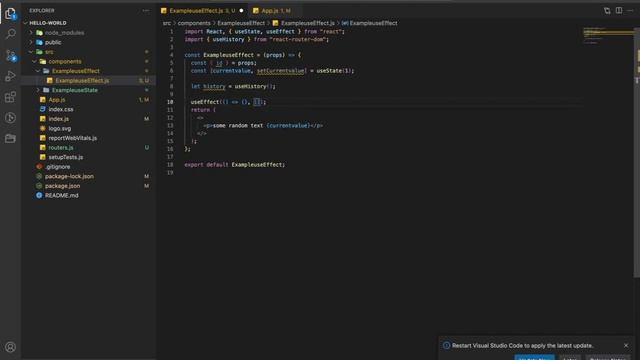Open editor more actions ellipsis
The width and height of the screenshot is (640, 360).
point(630,11)
